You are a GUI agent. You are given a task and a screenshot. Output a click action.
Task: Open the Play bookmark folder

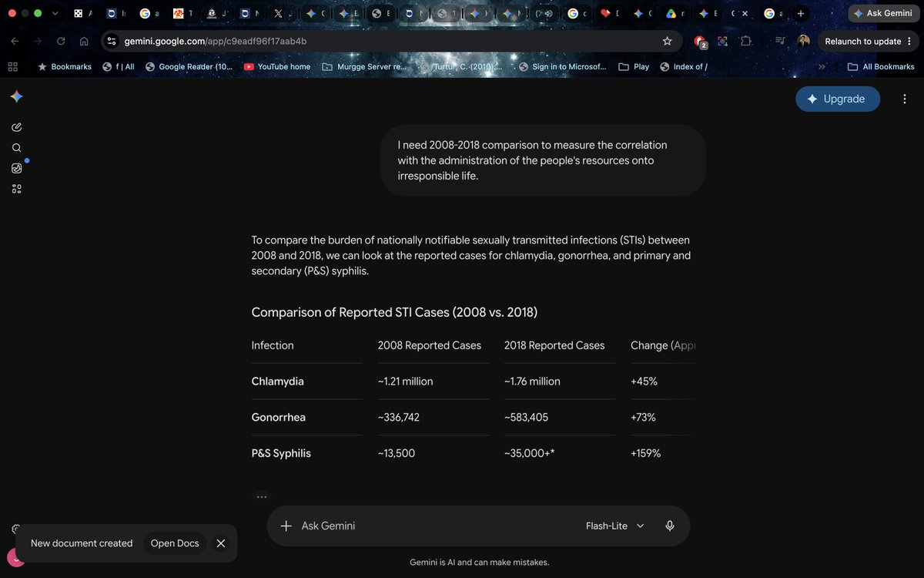[x=634, y=67]
